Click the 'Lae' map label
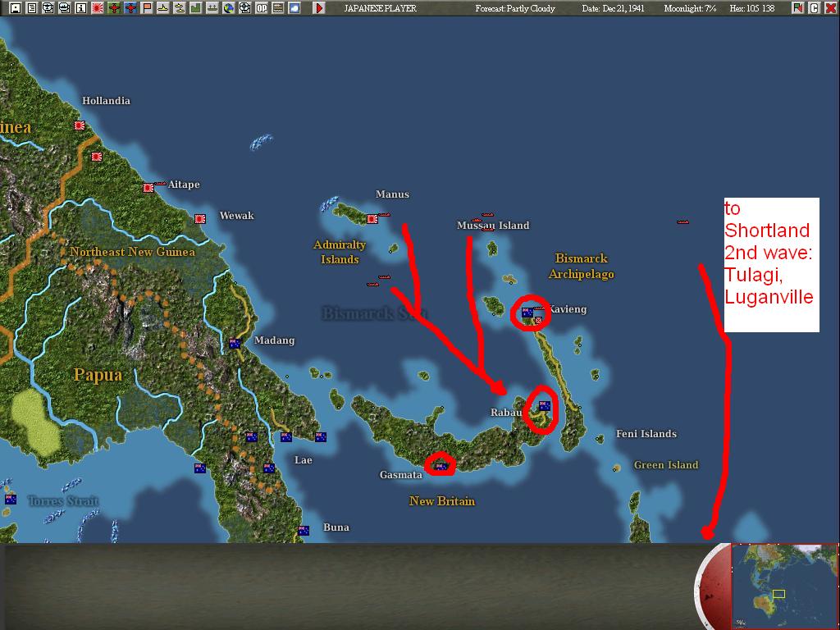Screen dimensions: 840x630 click(x=304, y=459)
